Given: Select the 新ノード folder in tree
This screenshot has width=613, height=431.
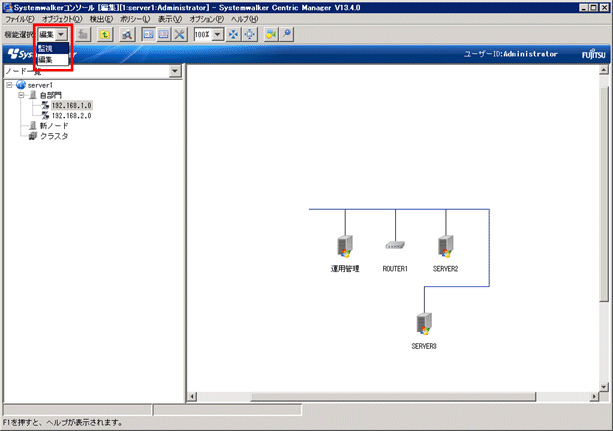Looking at the screenshot, I should point(54,126).
